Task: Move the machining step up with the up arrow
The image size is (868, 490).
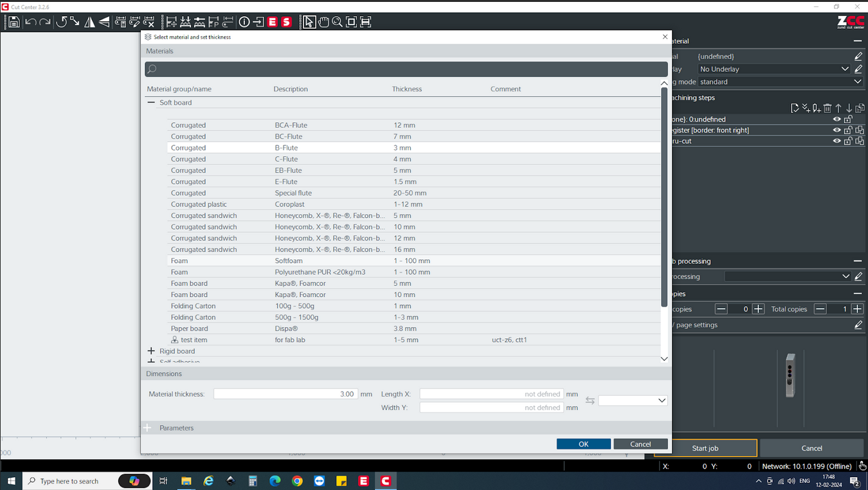Action: coord(838,108)
